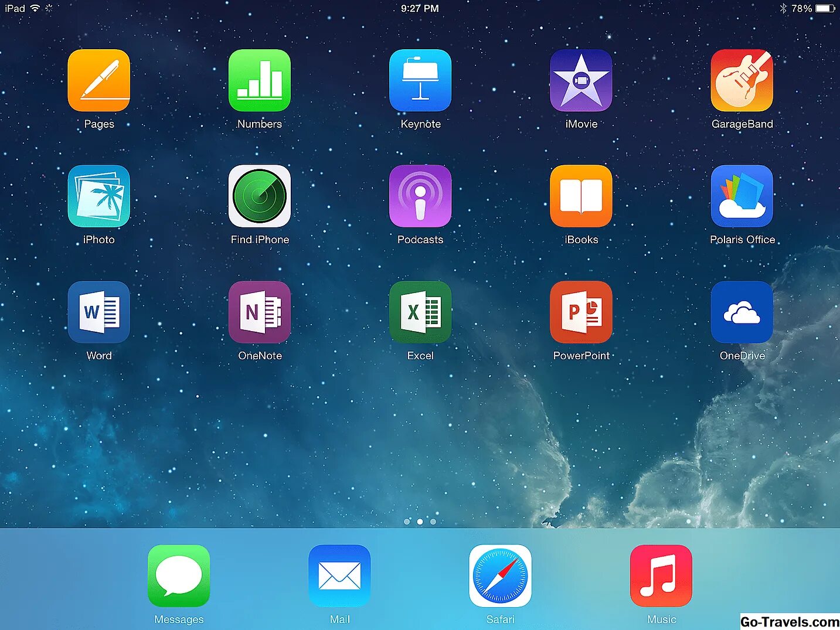Open OneDrive cloud app
The width and height of the screenshot is (840, 630).
coord(742,312)
